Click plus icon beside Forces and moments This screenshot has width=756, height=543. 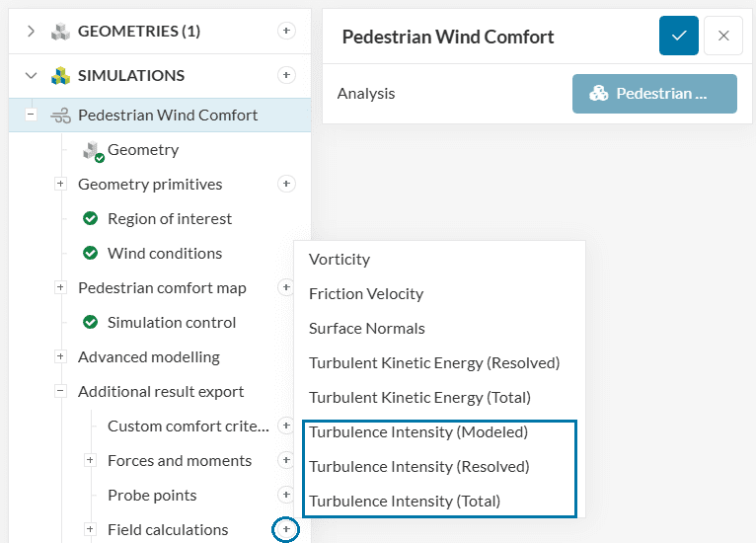point(286,460)
